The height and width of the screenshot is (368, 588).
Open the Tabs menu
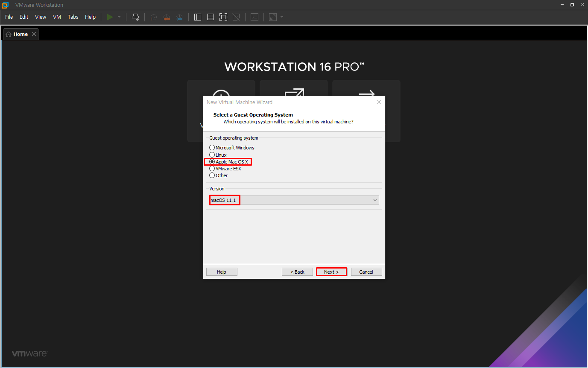73,17
